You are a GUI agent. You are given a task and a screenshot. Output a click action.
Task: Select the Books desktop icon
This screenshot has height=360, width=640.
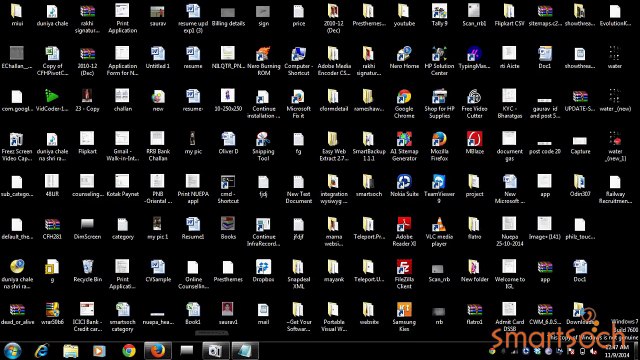(228, 228)
